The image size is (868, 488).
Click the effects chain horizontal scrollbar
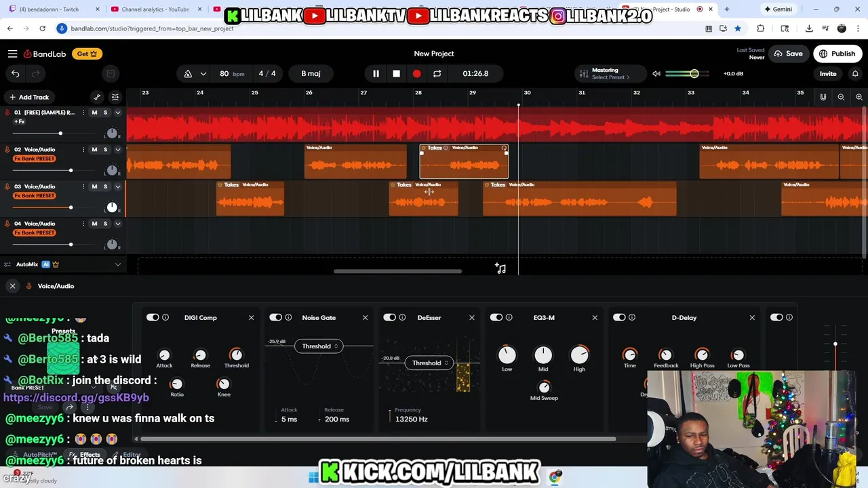(x=380, y=439)
